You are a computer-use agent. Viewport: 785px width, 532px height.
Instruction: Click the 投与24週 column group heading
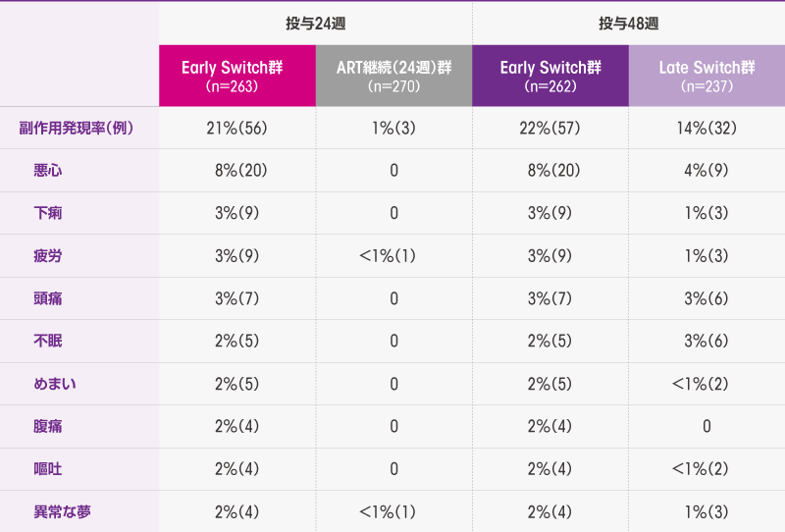pyautogui.click(x=315, y=24)
